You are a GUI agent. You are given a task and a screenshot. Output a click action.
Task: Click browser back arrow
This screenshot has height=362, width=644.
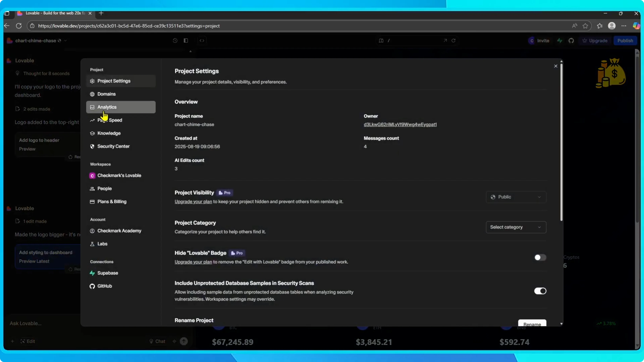point(7,26)
